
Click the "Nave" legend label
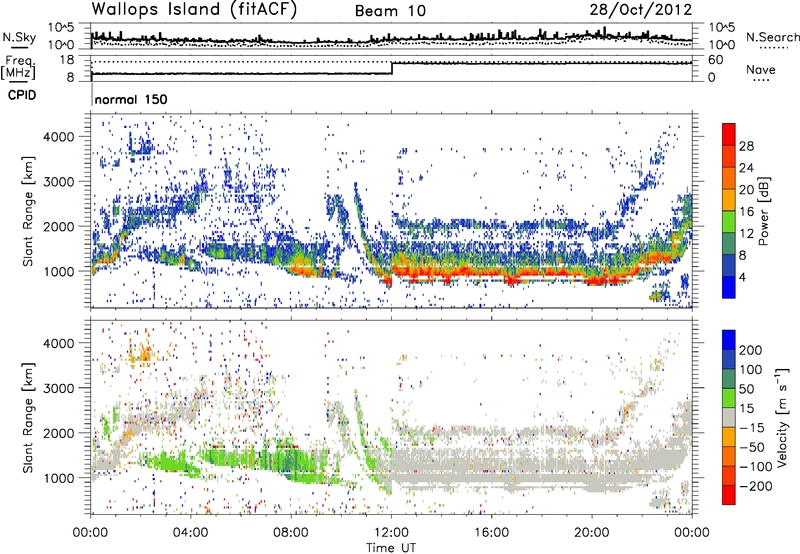click(x=760, y=69)
